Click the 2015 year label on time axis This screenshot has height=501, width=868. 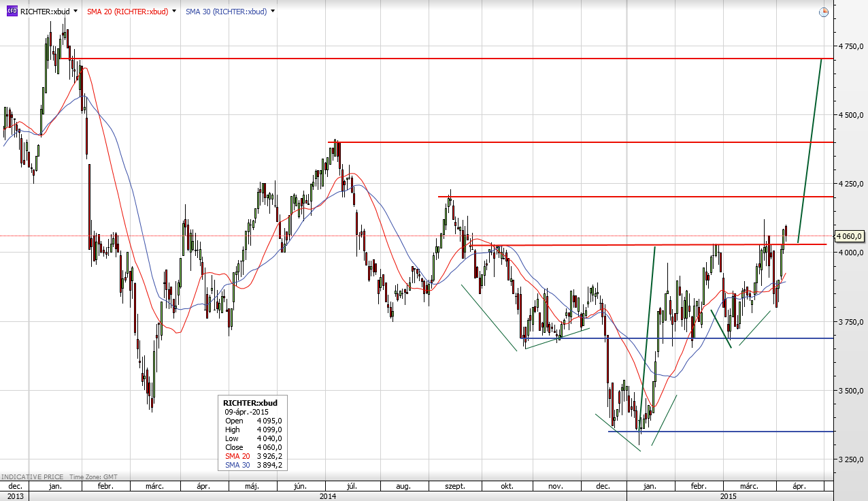[x=730, y=496]
